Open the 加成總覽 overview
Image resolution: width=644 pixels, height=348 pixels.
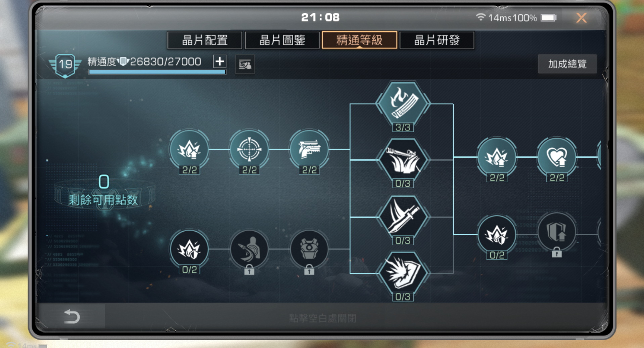click(567, 64)
